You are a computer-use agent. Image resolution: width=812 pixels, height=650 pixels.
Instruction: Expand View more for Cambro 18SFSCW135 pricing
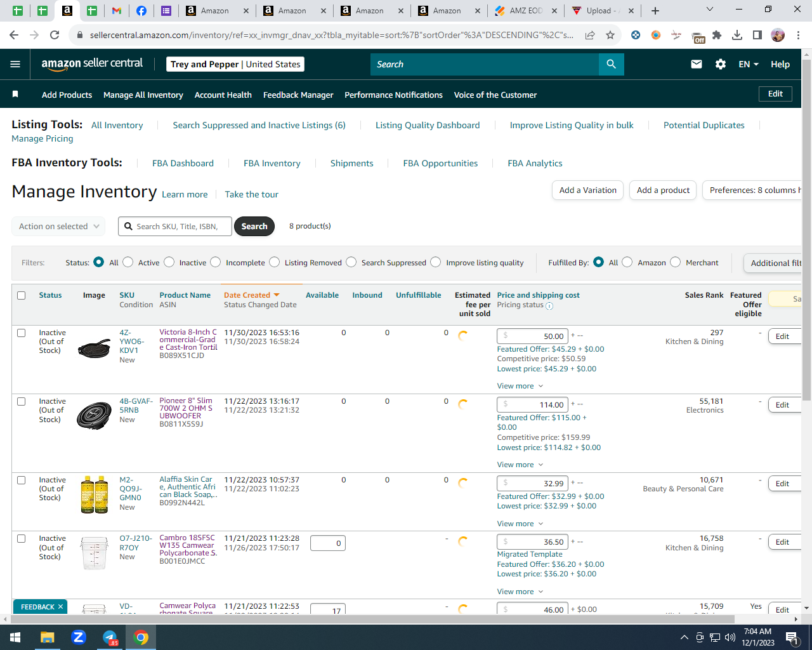pyautogui.click(x=520, y=592)
